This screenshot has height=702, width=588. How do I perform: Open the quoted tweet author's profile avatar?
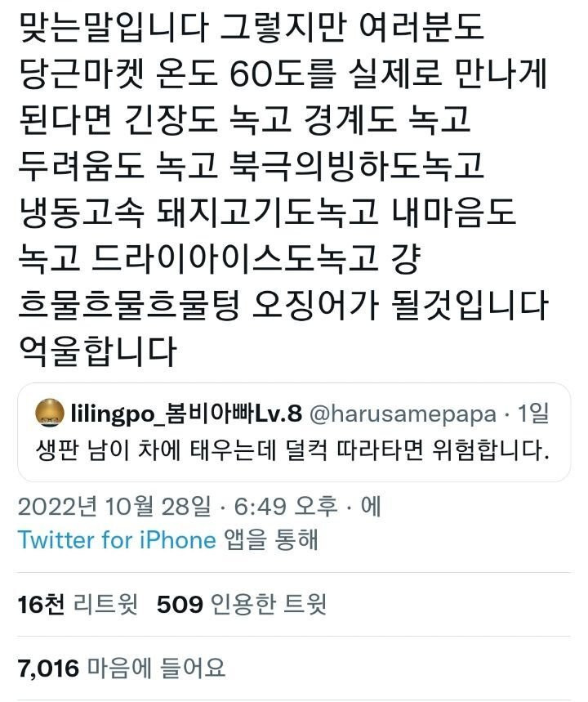(50, 413)
